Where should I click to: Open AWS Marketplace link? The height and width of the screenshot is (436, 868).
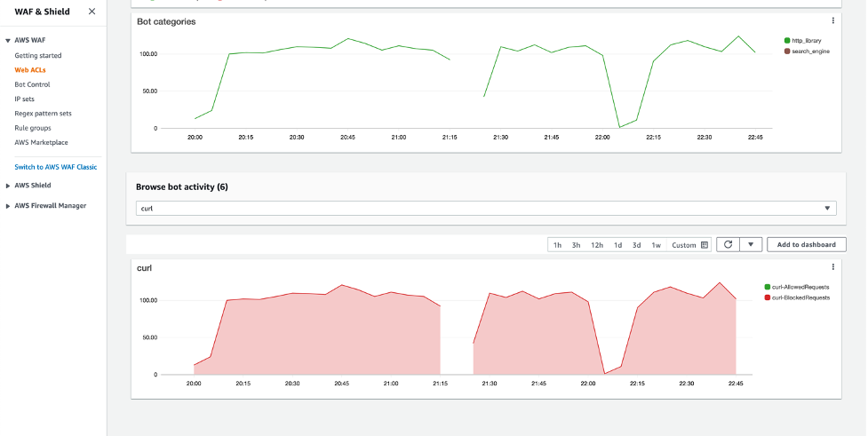click(41, 142)
